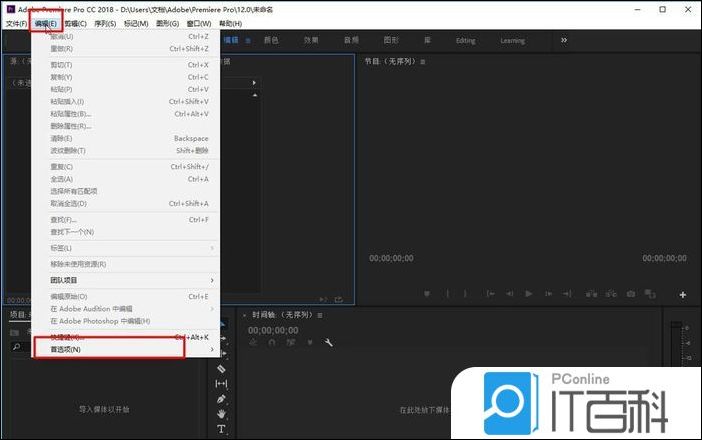Screen dimensions: 702x440
Task: Click the Export Frame camera icon
Action: pyautogui.click(x=631, y=294)
